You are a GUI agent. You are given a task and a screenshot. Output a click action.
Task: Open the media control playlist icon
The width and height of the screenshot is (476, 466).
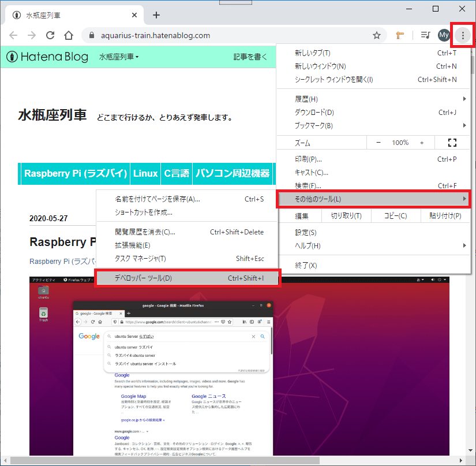[x=425, y=35]
